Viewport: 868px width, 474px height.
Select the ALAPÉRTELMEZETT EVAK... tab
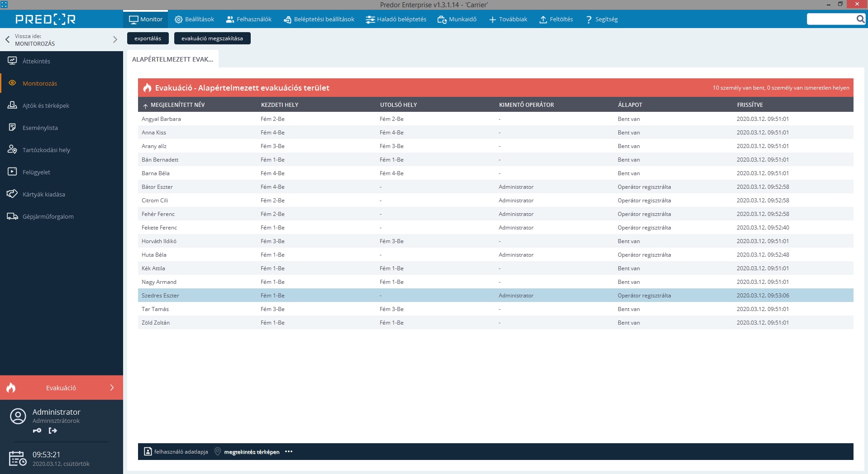pos(172,59)
